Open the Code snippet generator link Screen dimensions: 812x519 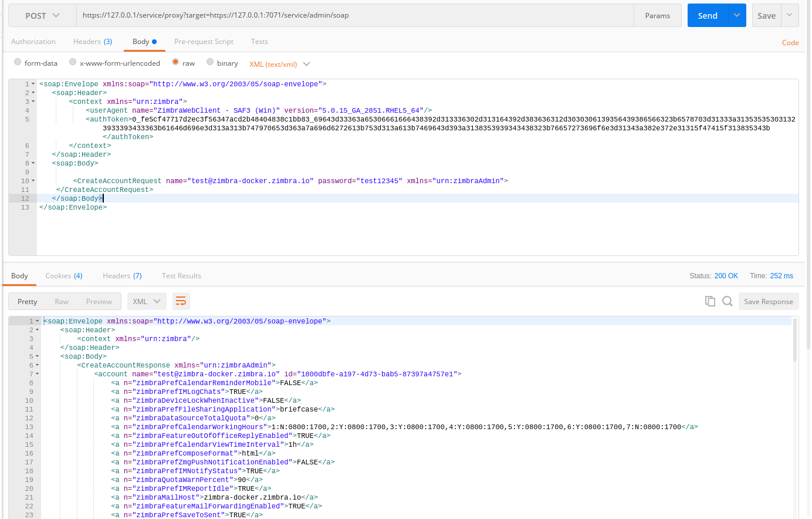pos(790,42)
